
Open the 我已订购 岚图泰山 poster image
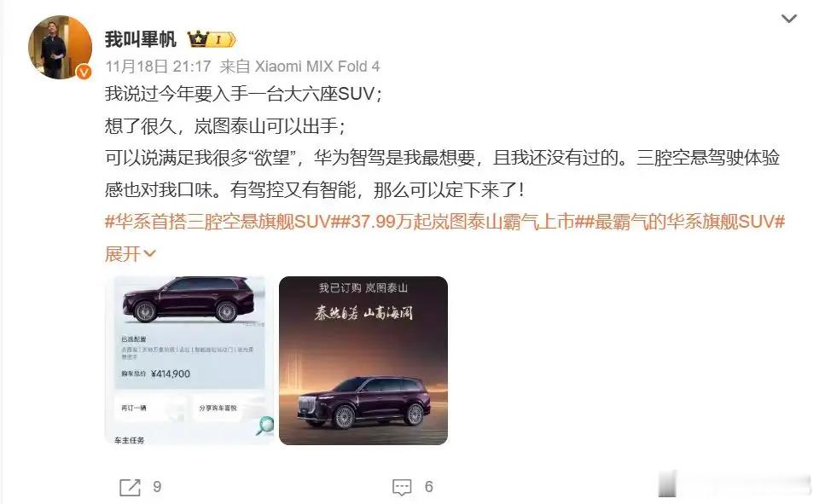363,361
